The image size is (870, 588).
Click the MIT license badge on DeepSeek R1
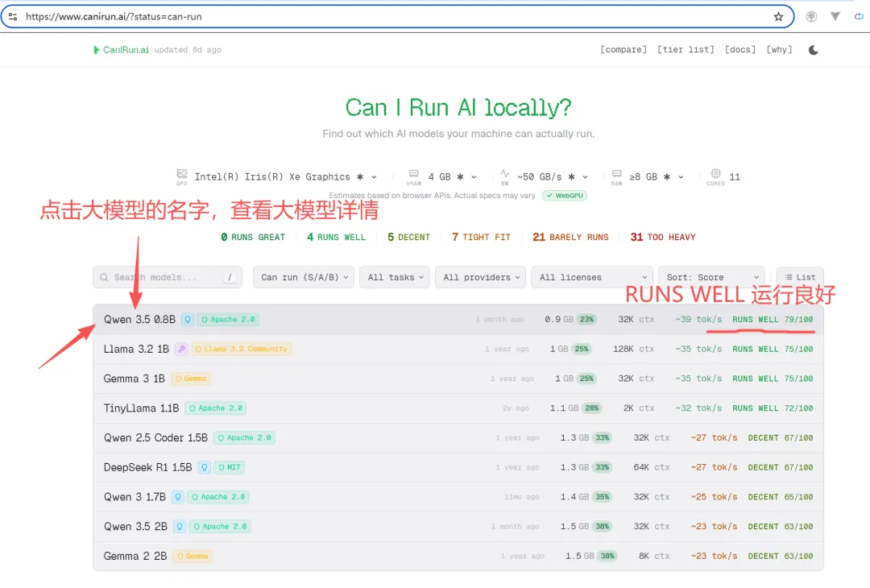coord(230,468)
